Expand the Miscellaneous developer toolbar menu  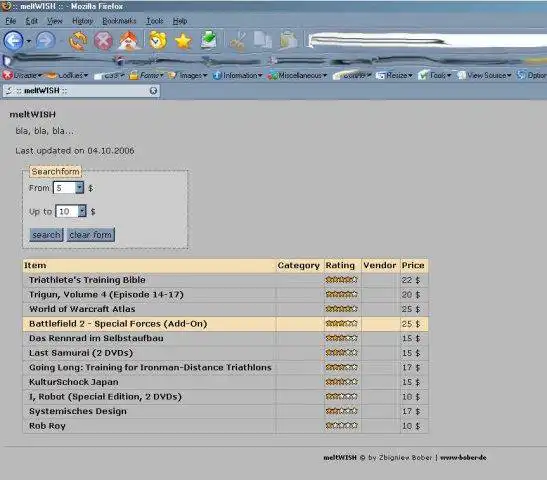(x=298, y=75)
